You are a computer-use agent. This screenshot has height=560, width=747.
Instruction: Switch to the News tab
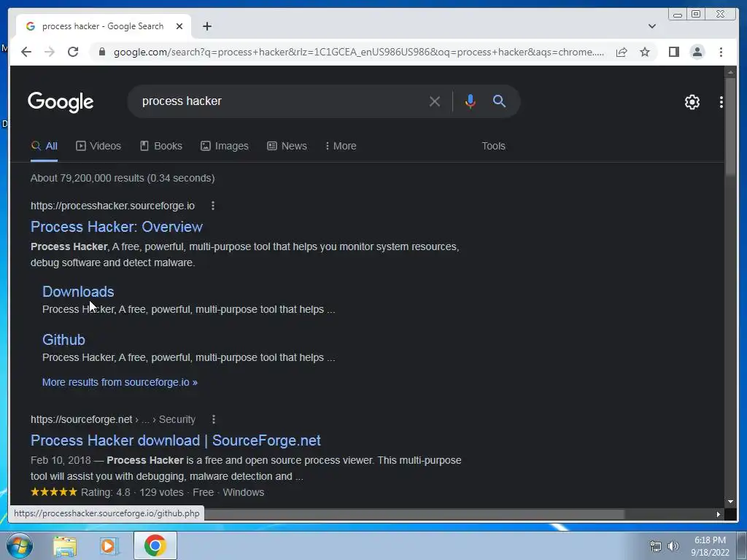287,146
